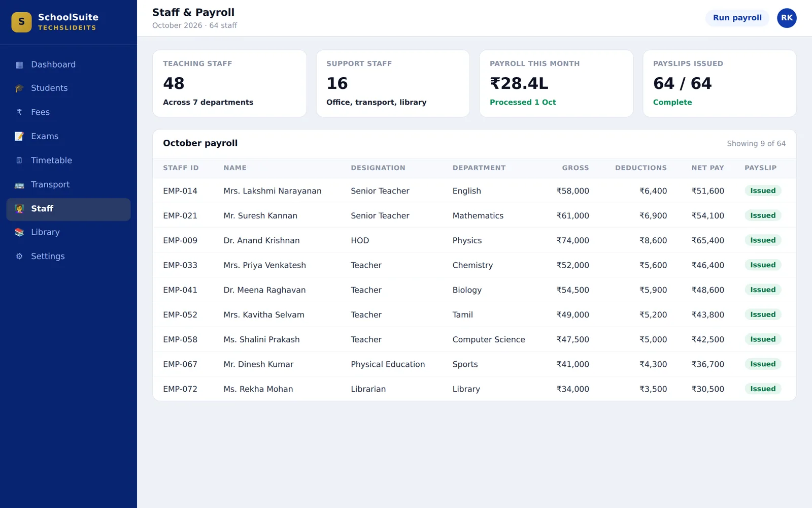Open Issued payslip for Rekha Mohan
This screenshot has height=508, width=812.
[763, 389]
